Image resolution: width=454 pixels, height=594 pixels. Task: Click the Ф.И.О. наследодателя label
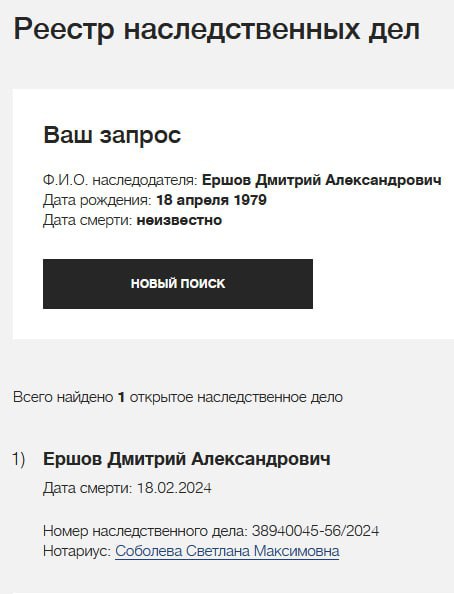(x=120, y=180)
